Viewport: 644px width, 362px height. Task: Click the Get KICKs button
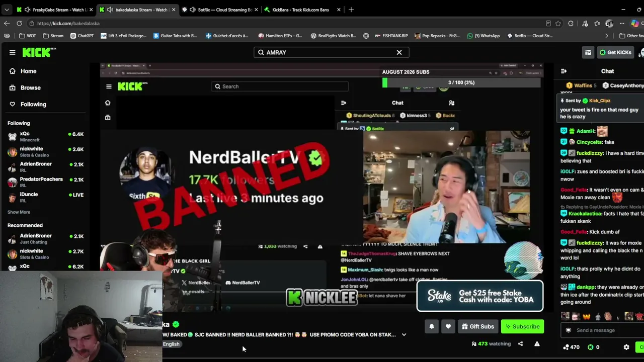615,52
